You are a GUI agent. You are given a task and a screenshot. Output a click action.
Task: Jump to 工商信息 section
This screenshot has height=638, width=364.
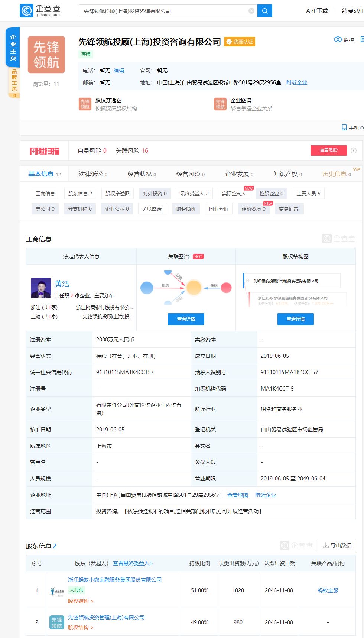45,194
